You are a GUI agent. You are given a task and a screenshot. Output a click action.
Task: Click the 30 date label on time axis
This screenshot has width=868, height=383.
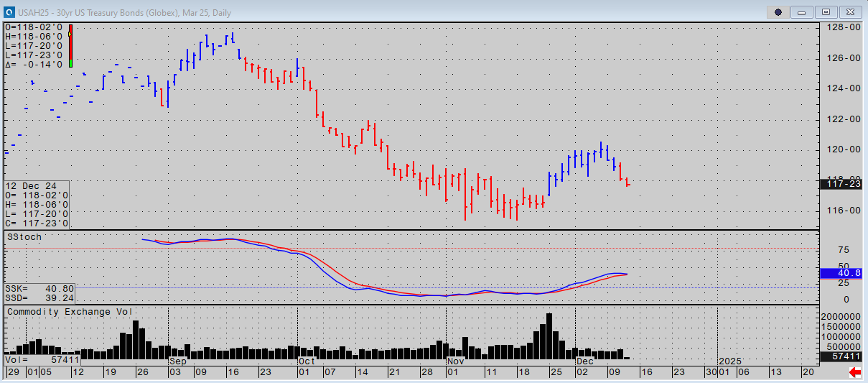[711, 372]
